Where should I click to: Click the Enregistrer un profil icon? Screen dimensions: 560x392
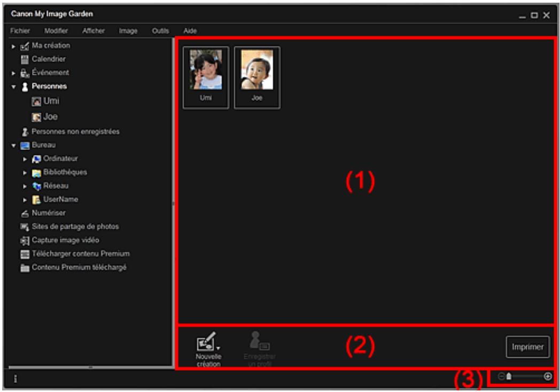coord(259,341)
